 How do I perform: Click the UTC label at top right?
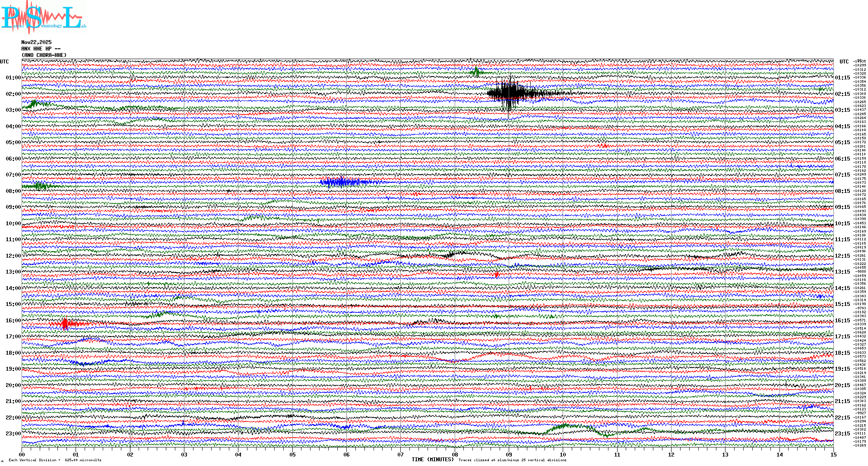[x=844, y=62]
